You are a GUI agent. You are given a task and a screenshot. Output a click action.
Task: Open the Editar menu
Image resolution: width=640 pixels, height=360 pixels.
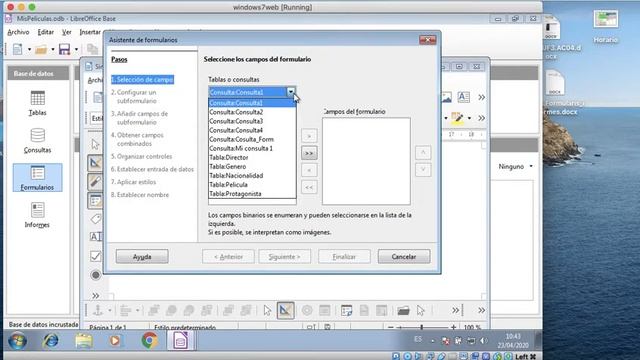click(46, 32)
